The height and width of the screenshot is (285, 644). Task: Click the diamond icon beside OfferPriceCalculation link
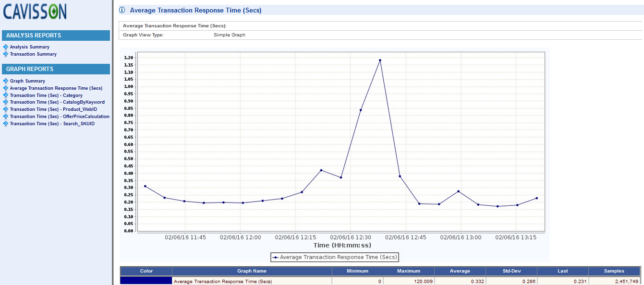(x=6, y=117)
